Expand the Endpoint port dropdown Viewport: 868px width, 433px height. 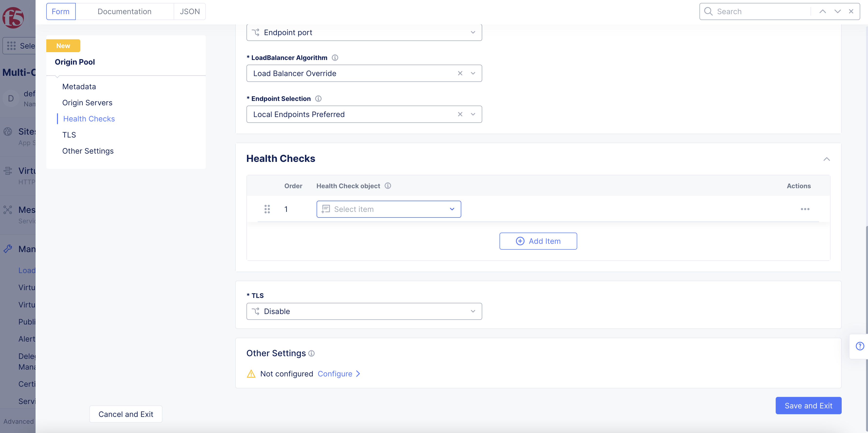(472, 32)
